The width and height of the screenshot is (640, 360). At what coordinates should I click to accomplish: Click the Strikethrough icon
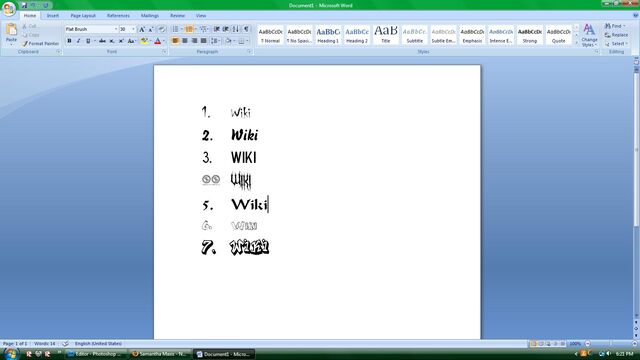pos(102,41)
